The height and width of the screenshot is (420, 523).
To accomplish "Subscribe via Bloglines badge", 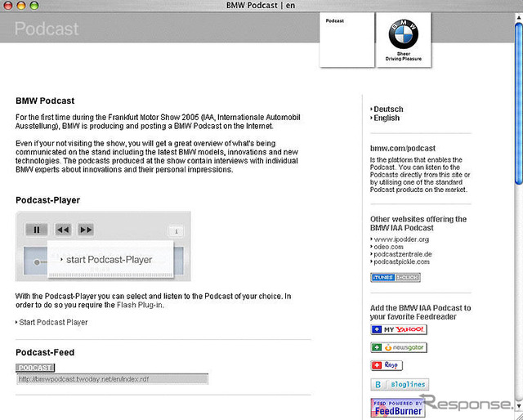I will [400, 384].
